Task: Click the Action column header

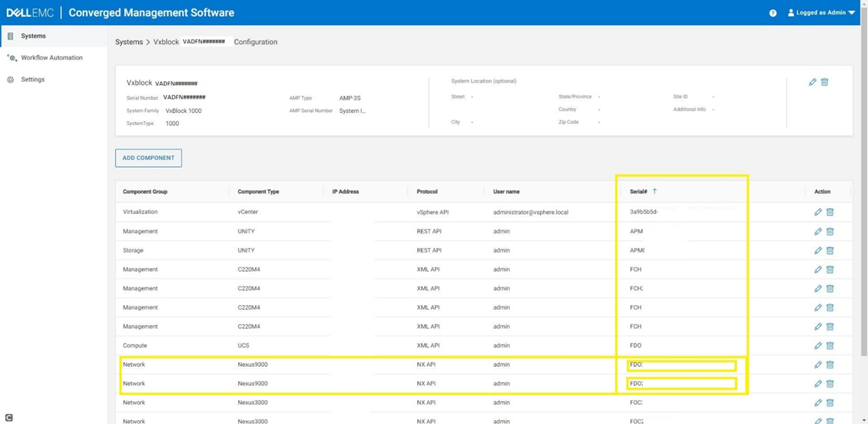Action: click(822, 192)
